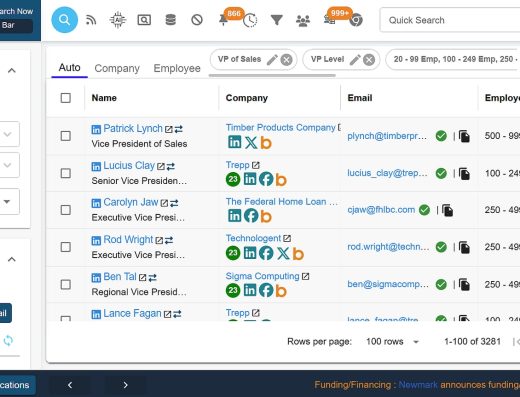Remove the VP of Sales filter chip
The image size is (520, 397).
tap(286, 60)
